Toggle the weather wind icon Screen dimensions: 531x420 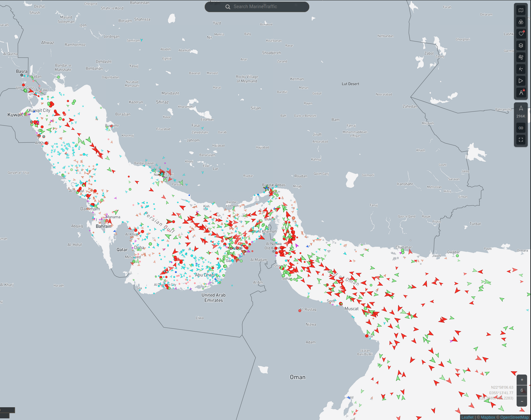(521, 57)
